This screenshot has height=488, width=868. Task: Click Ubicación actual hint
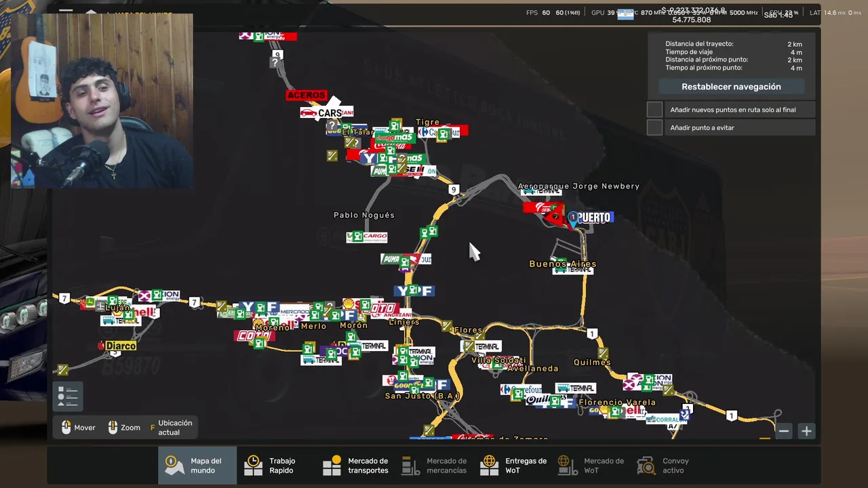[x=171, y=428]
